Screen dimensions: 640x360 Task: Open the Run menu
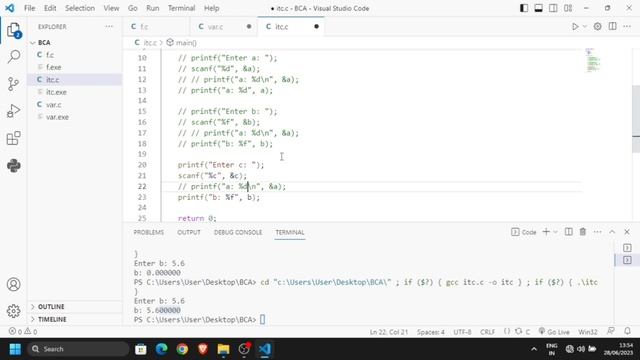153,8
